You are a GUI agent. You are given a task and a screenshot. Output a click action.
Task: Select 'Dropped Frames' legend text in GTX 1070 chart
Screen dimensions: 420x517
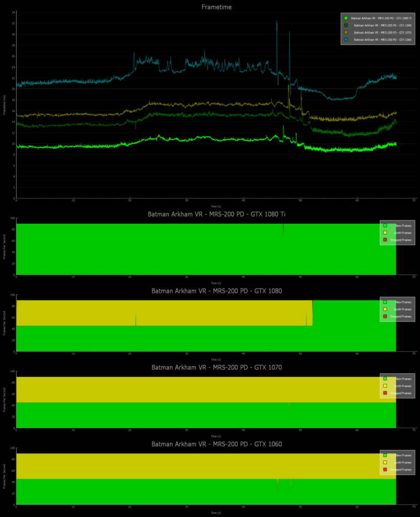click(x=401, y=393)
